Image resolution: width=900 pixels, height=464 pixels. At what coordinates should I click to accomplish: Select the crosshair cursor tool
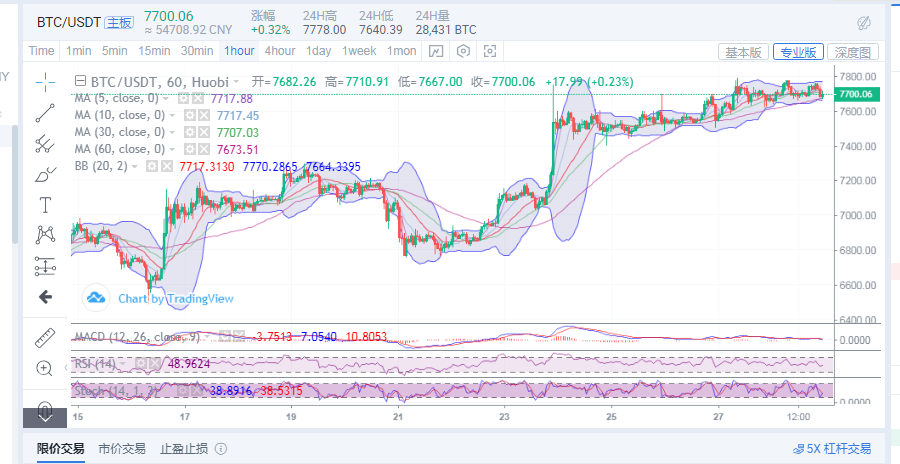coord(45,82)
